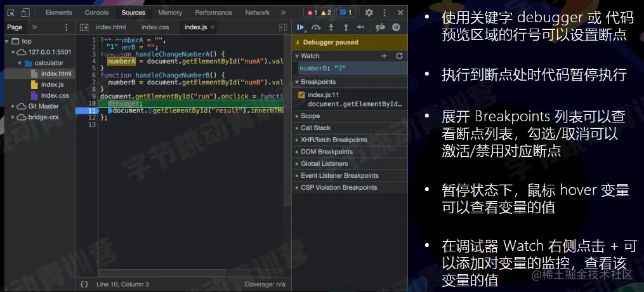Click the Step button arrow

[360, 27]
